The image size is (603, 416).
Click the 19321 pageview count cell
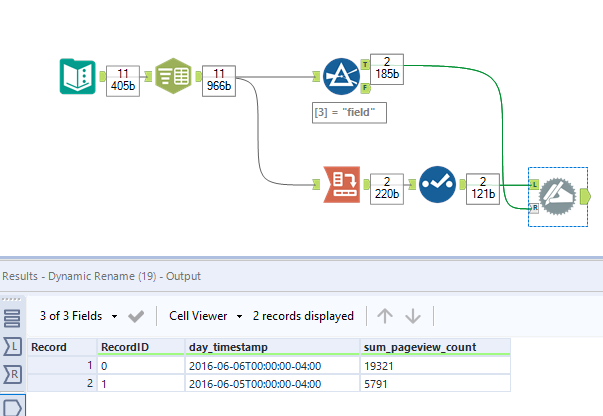point(435,366)
